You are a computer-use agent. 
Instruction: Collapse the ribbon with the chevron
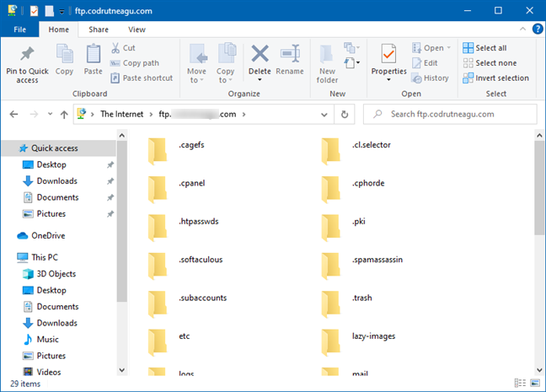click(x=522, y=29)
